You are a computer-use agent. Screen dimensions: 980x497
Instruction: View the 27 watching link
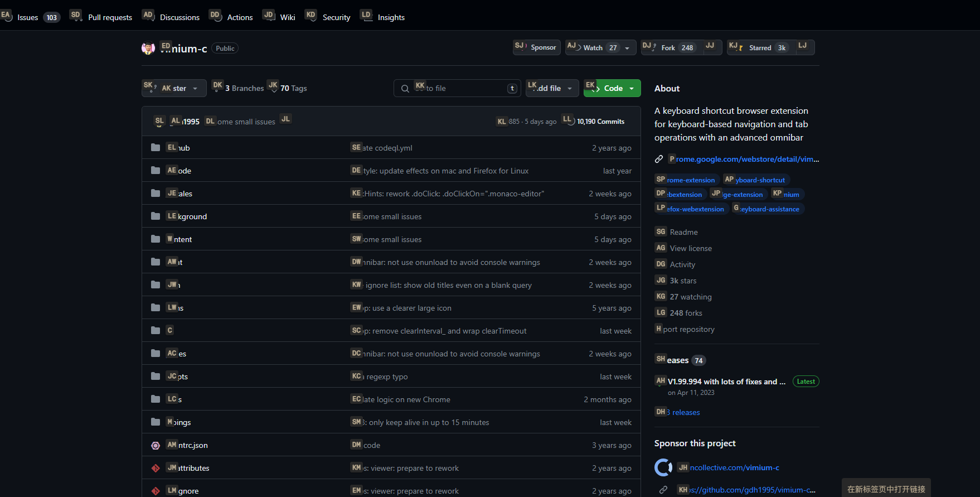point(683,297)
